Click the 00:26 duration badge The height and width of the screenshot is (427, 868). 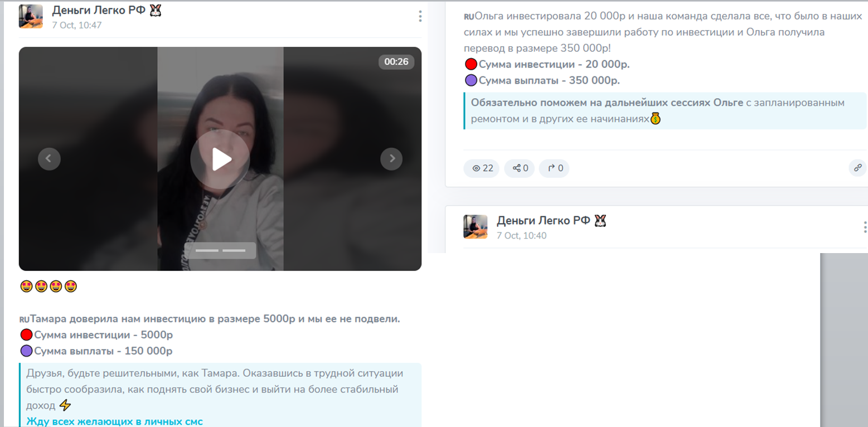(396, 62)
